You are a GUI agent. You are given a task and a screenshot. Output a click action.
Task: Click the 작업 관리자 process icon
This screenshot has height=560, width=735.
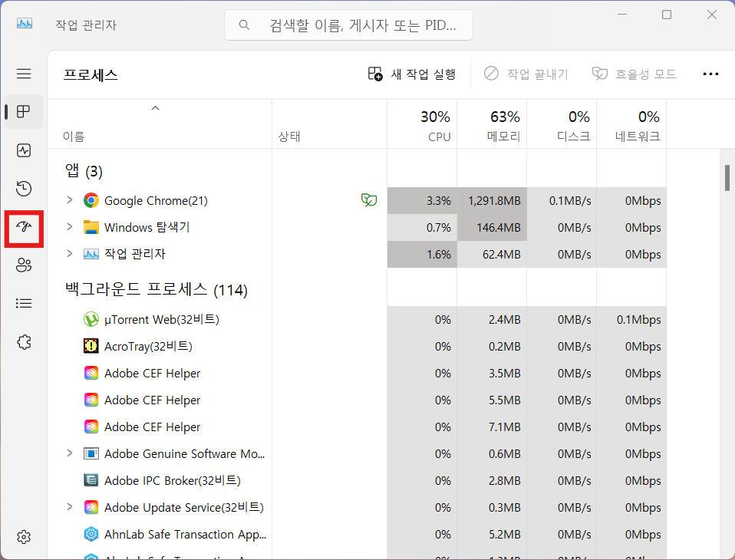point(91,254)
